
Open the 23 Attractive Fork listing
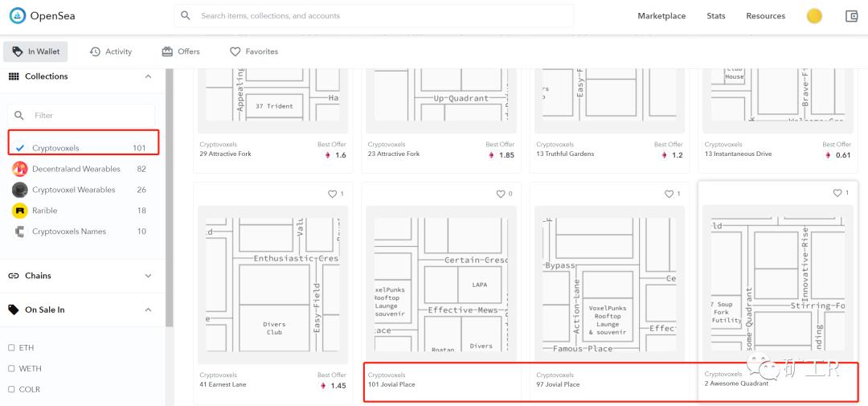[394, 154]
